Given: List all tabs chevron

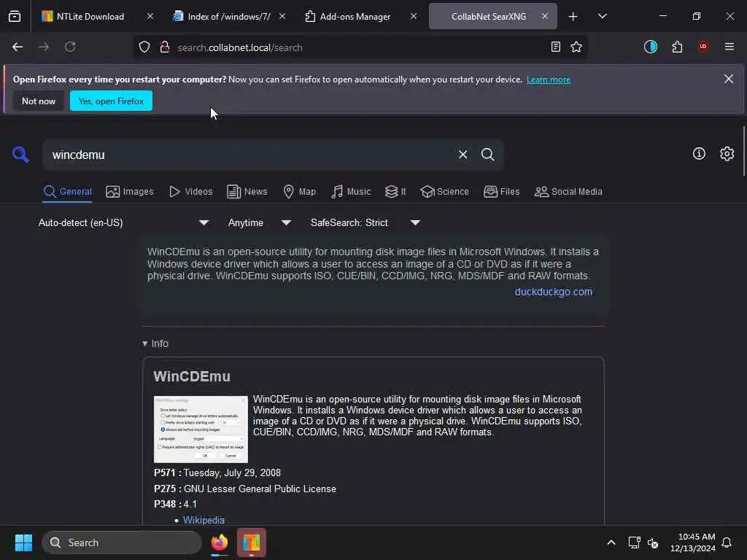Looking at the screenshot, I should coord(602,16).
